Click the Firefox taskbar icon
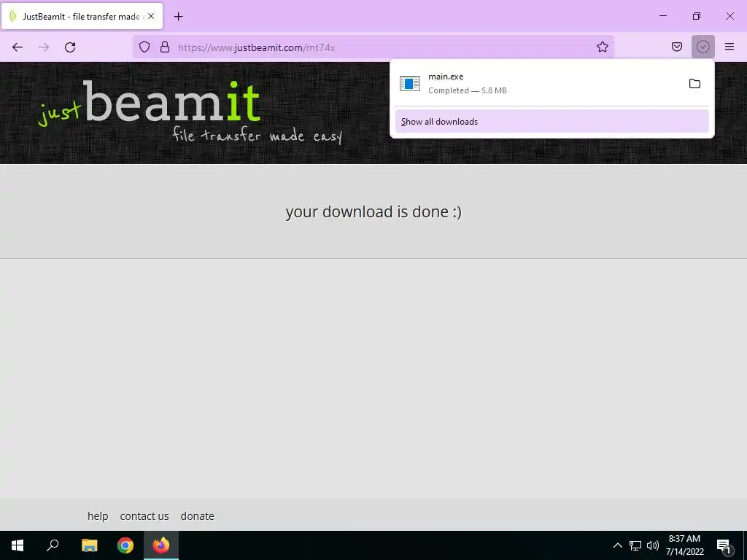This screenshot has height=560, width=747. [161, 545]
